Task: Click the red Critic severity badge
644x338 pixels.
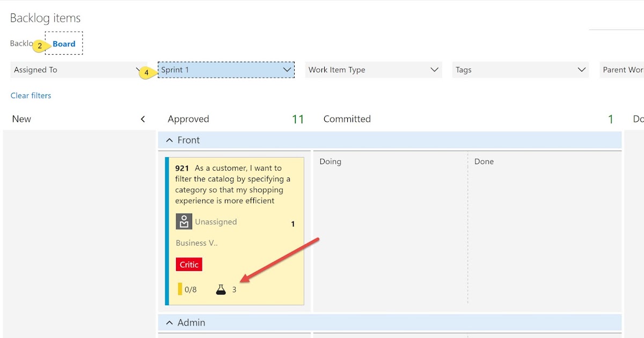Action: [x=188, y=264]
